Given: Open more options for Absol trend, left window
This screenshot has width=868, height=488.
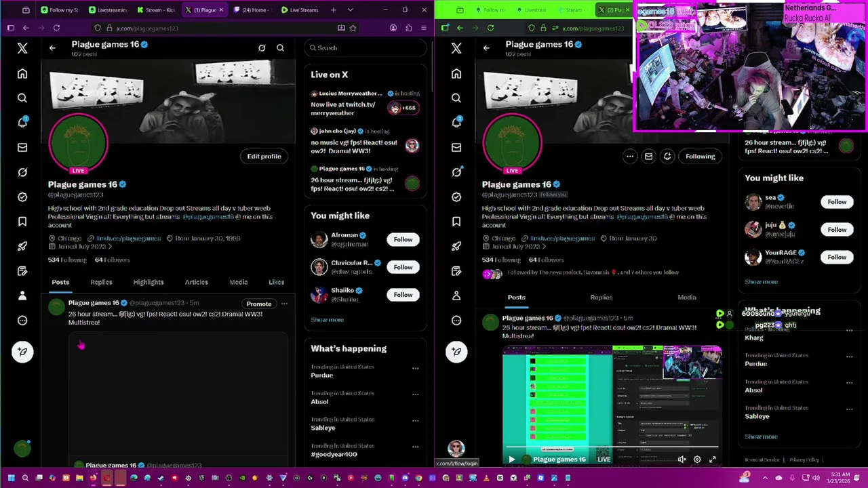Looking at the screenshot, I should click(x=416, y=395).
